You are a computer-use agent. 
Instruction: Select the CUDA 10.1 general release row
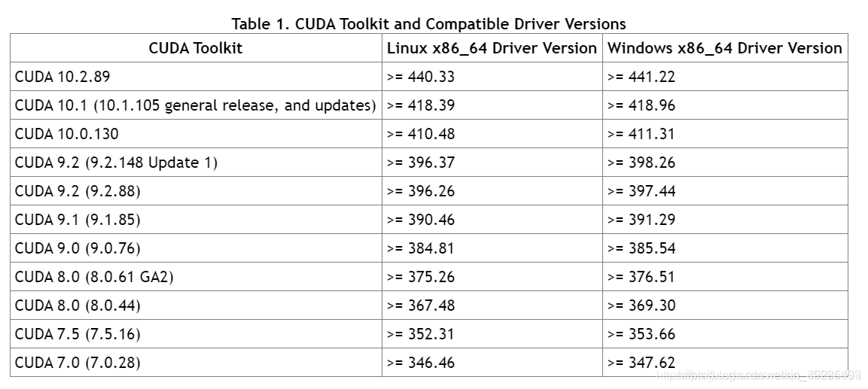[429, 105]
